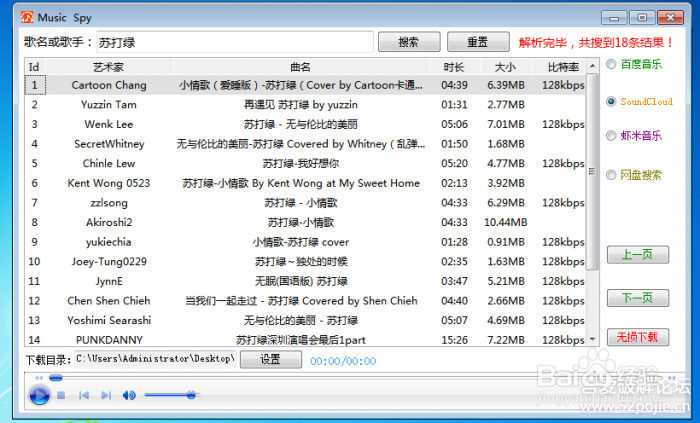Select the PUNKDANNY row
Image resolution: width=700 pixels, height=423 pixels.
click(305, 339)
